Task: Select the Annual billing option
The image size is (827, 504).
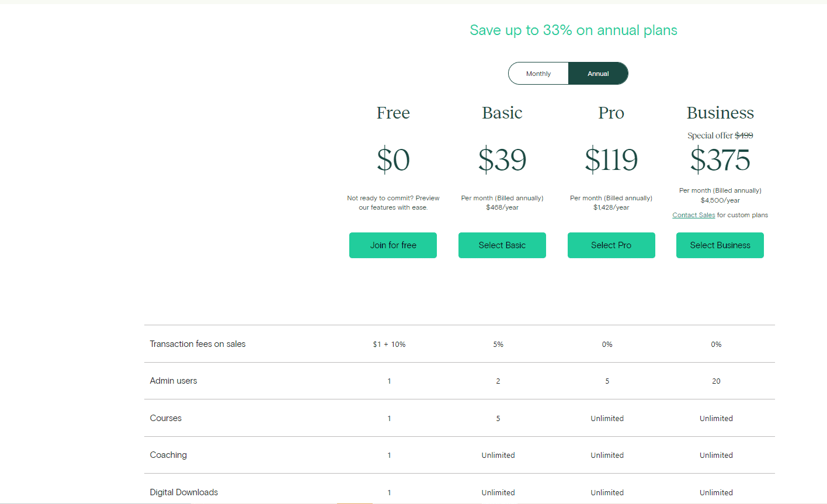Action: (598, 74)
